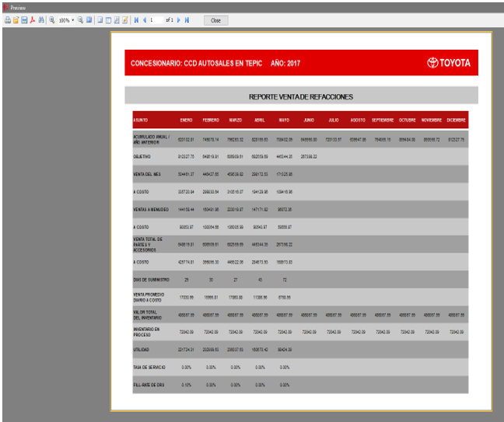The image size is (504, 422).
Task: Export the report to PDF
Action: 33,20
